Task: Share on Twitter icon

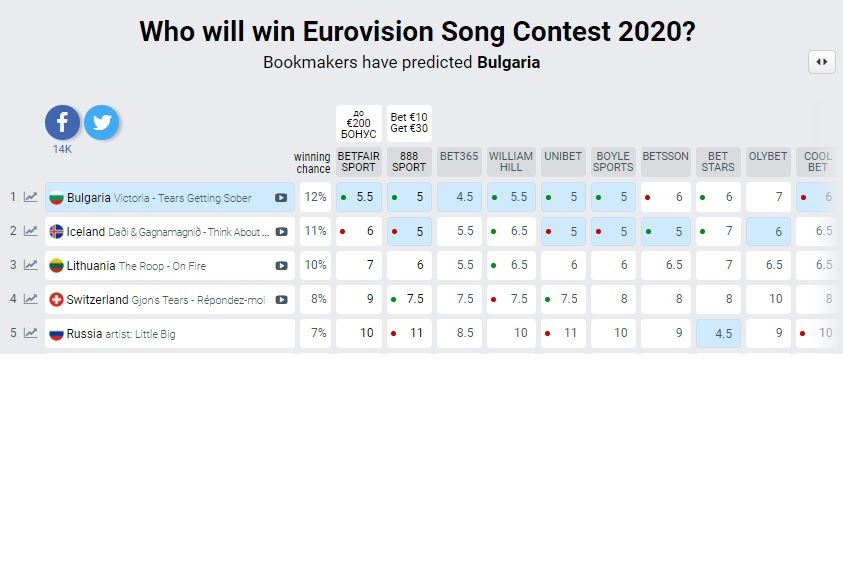Action: tap(102, 122)
